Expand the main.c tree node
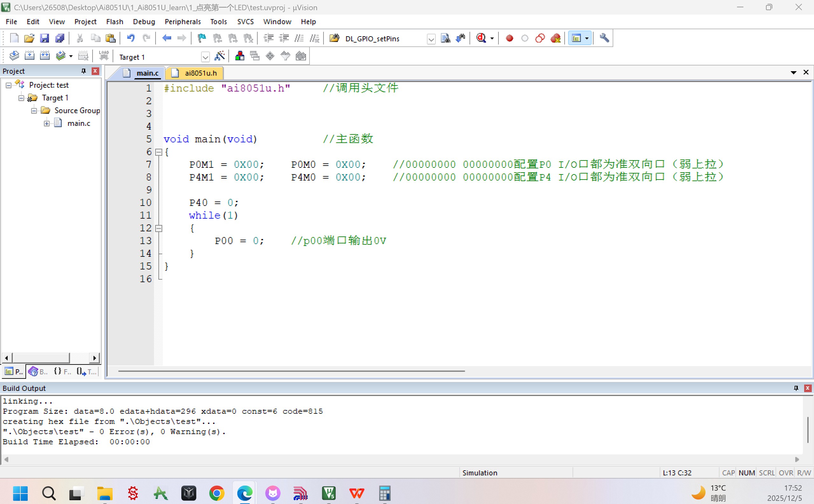This screenshot has height=504, width=814. click(x=47, y=123)
